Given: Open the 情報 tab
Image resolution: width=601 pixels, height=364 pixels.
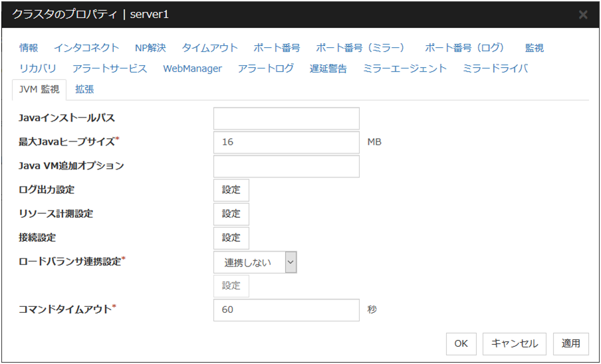Looking at the screenshot, I should pyautogui.click(x=29, y=48).
